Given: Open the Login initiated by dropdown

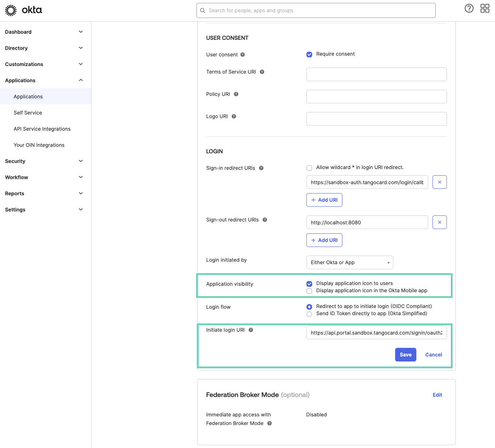Looking at the screenshot, I should coord(350,262).
